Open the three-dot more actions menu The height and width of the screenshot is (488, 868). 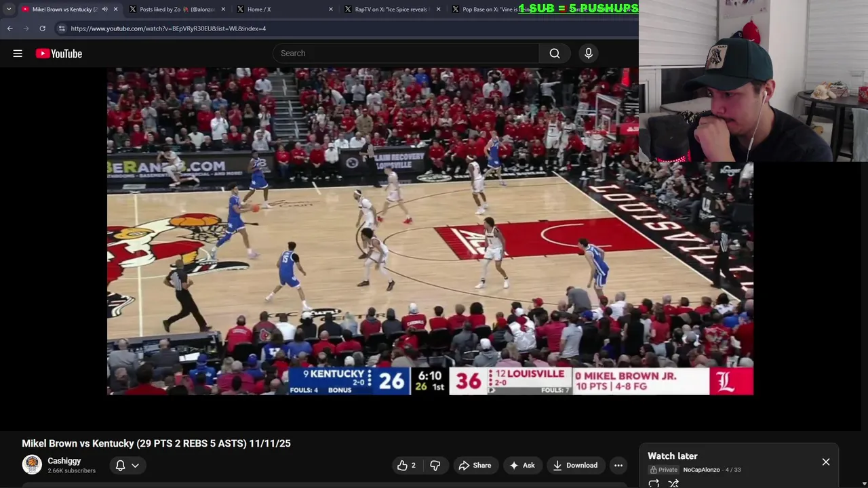click(x=618, y=466)
